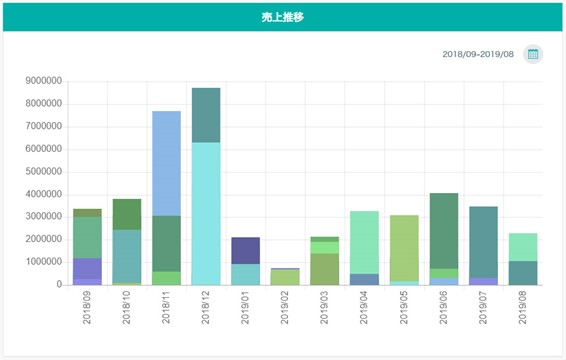Click the mint top segment of 2019/08 bar
This screenshot has height=360, width=566.
click(523, 247)
